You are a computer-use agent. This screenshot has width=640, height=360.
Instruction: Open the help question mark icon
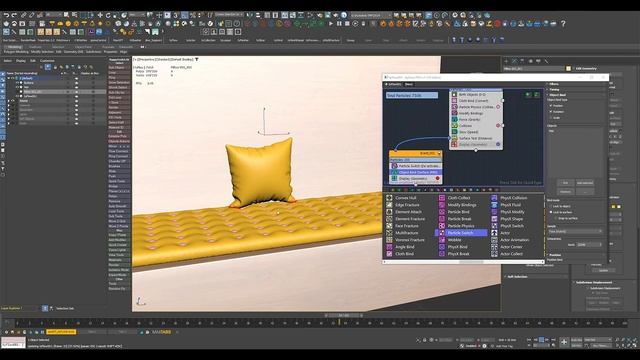point(563,24)
